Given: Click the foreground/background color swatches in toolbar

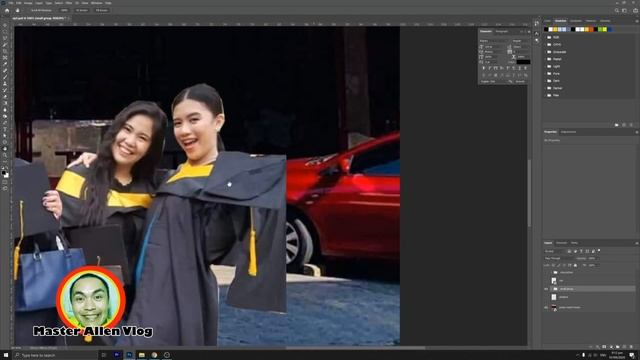Looking at the screenshot, I should pyautogui.click(x=5, y=174).
